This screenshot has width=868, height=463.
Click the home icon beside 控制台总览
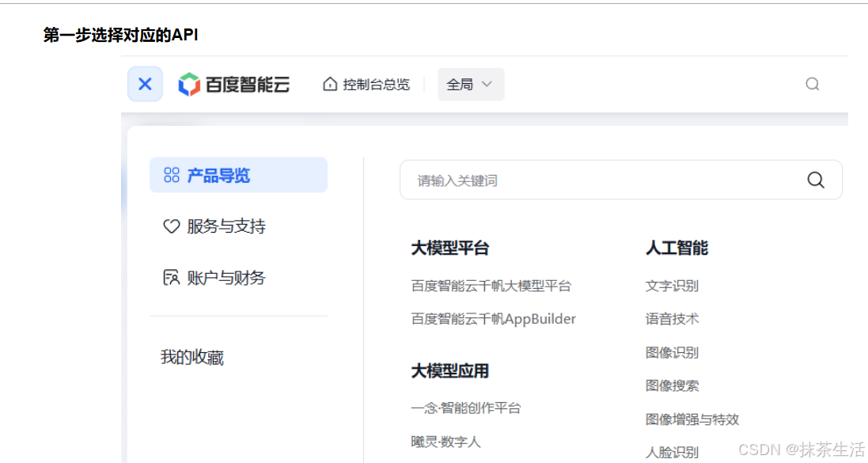pyautogui.click(x=330, y=84)
